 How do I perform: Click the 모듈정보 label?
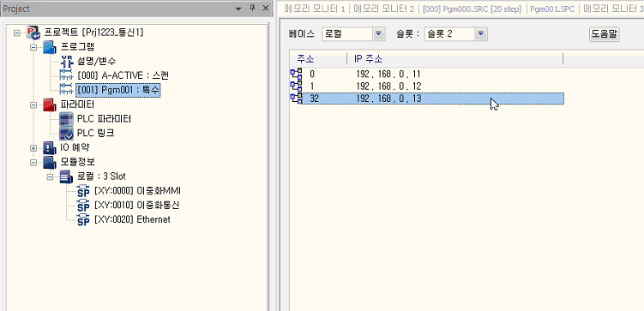(x=77, y=162)
